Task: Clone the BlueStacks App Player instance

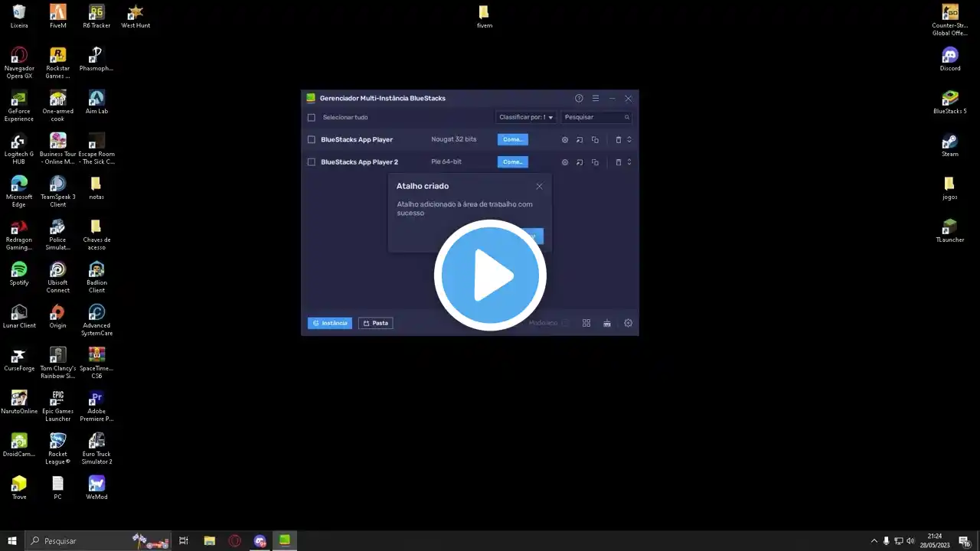Action: point(595,140)
